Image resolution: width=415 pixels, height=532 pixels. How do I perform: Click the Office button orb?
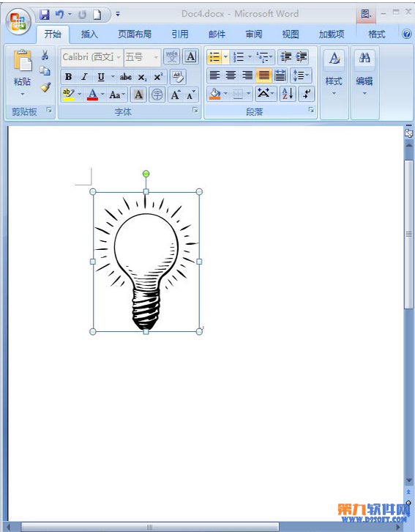pyautogui.click(x=18, y=21)
